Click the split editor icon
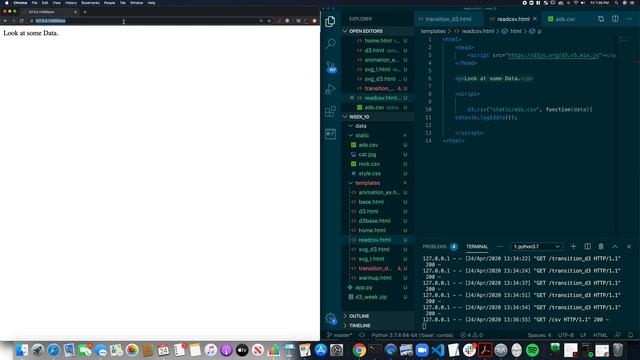This screenshot has height=360, width=640. (615, 19)
